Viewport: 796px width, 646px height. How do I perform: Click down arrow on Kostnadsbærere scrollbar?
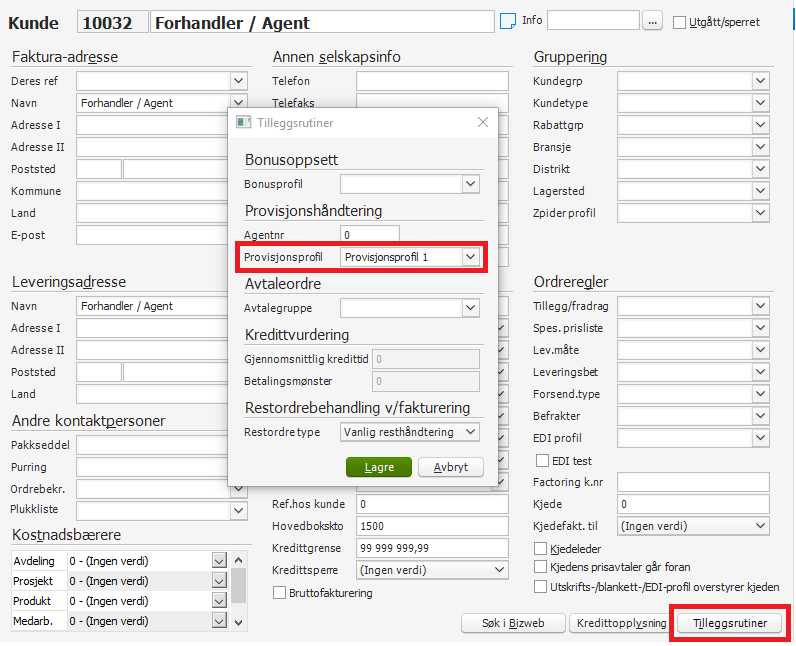(239, 622)
